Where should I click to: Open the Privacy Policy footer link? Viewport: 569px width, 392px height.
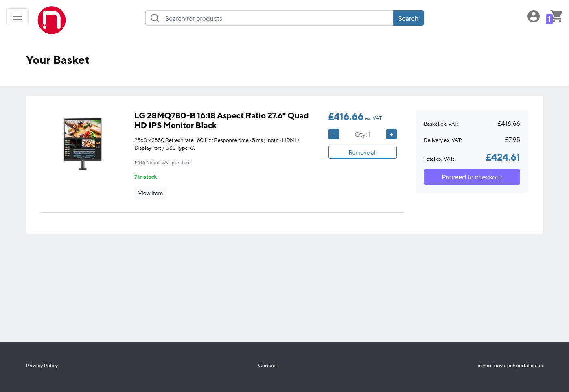[42, 366]
